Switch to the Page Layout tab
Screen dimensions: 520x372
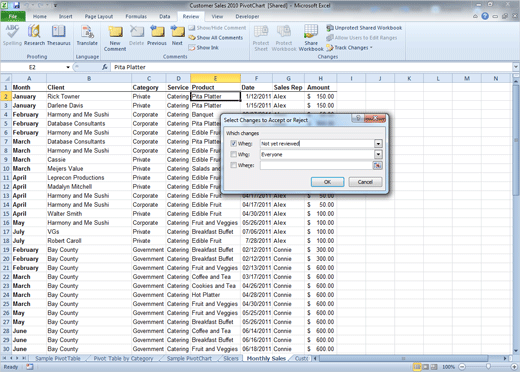click(99, 16)
